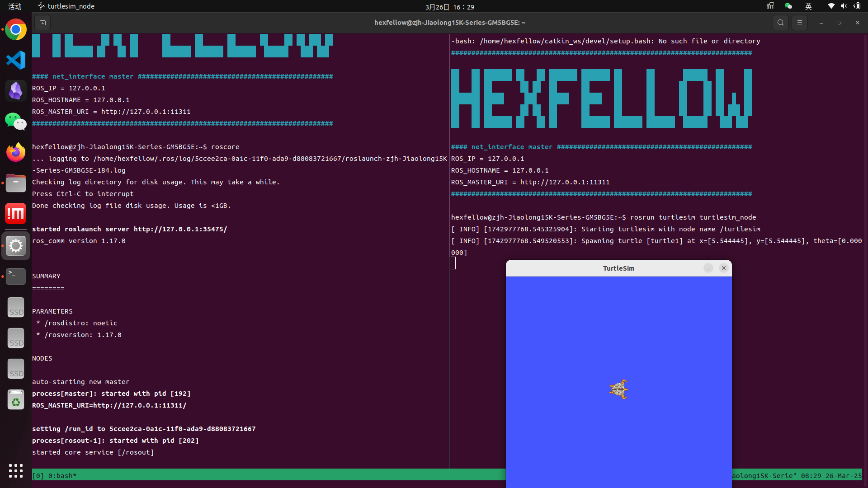Viewport: 868px width, 488px height.
Task: Click the left pane 'ROS_IP = 127.0.0.1' line
Action: click(x=69, y=88)
